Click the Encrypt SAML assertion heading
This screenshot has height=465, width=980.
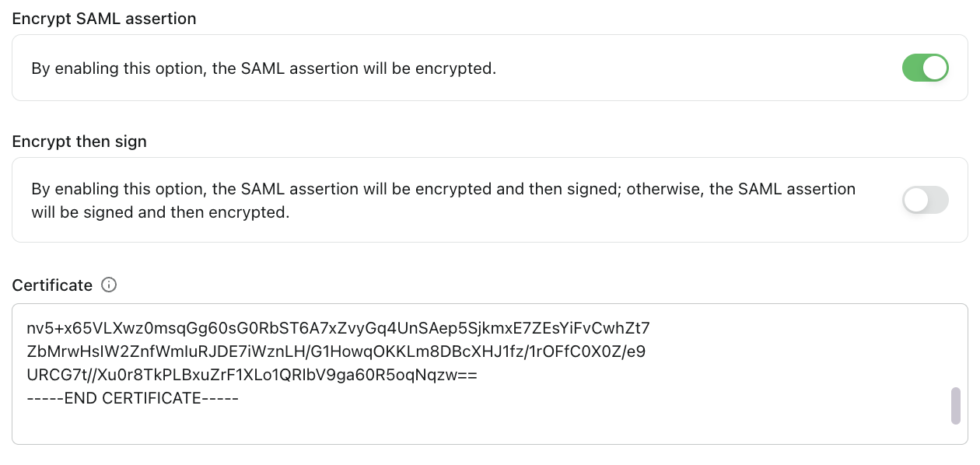point(103,19)
